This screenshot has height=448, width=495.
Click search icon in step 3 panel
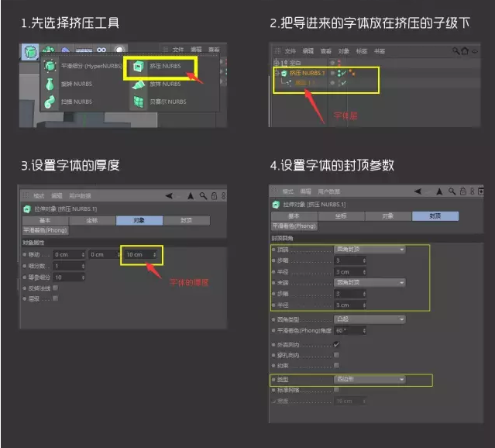pos(203,196)
